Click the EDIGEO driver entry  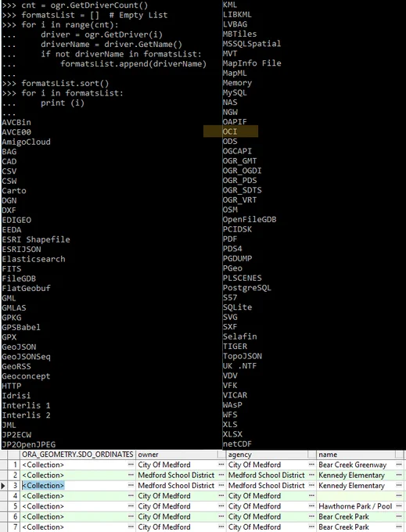[x=16, y=220]
